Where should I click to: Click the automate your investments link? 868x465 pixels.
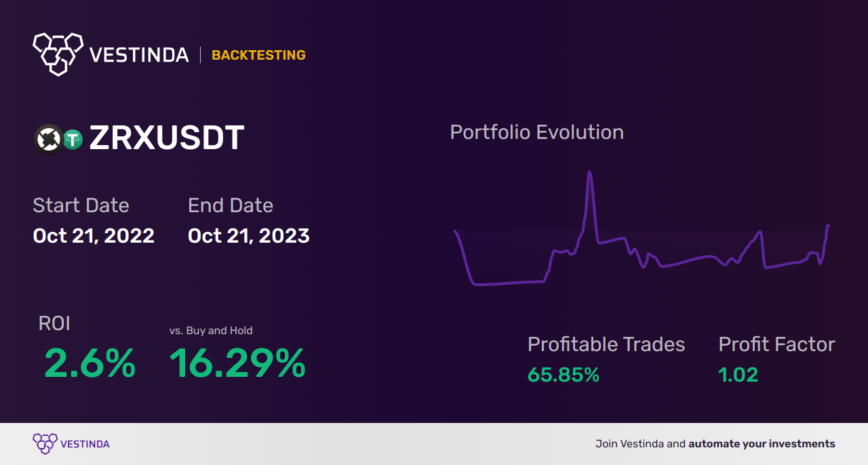(x=762, y=444)
